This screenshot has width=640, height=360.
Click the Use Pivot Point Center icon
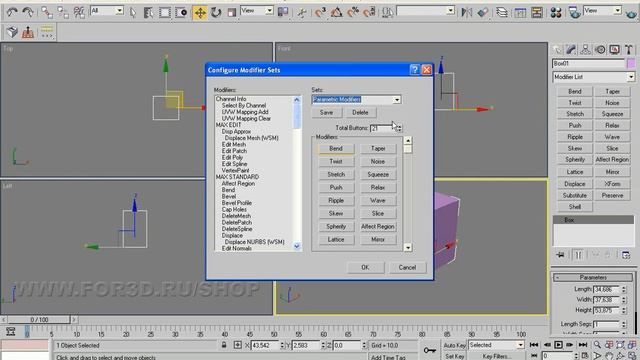point(283,12)
